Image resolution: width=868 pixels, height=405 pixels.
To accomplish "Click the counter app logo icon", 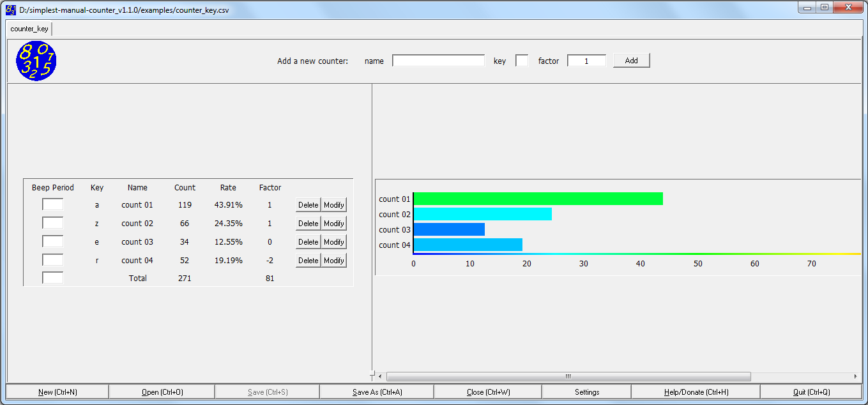I will pyautogui.click(x=36, y=60).
